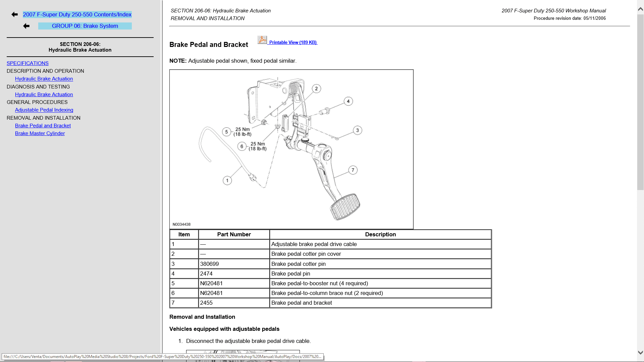Open Adjustable Pedal Indexing procedure
The image size is (644, 362).
coord(44,110)
